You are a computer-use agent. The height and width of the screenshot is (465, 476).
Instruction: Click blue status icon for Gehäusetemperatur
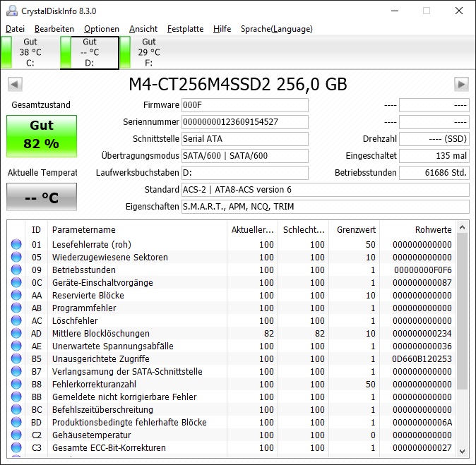click(16, 435)
